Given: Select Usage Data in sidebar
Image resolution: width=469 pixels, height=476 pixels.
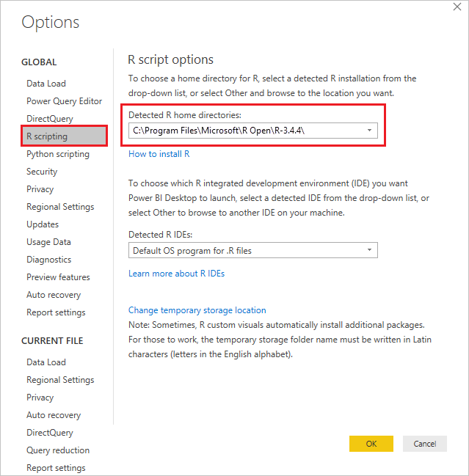Looking at the screenshot, I should click(x=48, y=242).
